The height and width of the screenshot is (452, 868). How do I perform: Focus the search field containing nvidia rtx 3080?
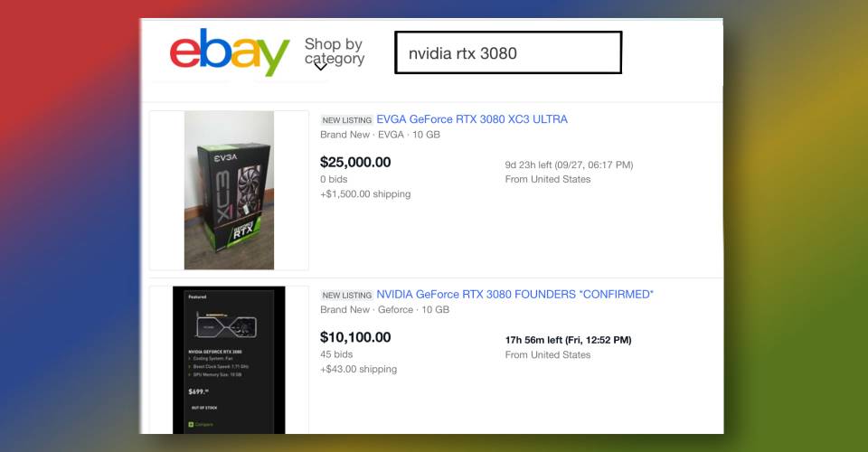point(508,52)
